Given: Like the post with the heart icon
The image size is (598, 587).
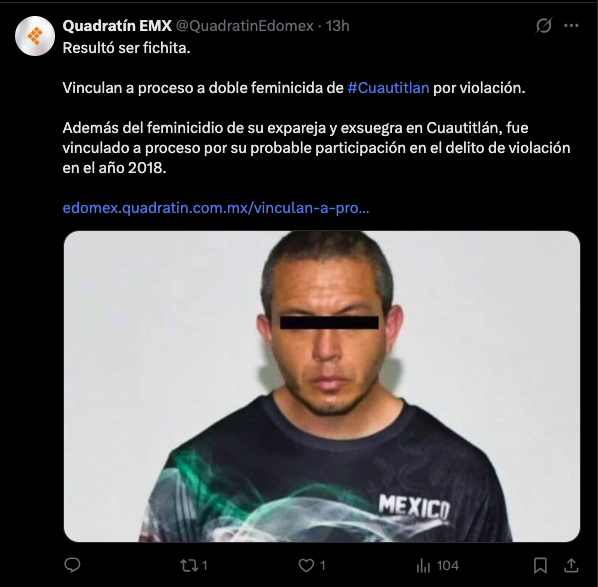Looking at the screenshot, I should coord(306,565).
